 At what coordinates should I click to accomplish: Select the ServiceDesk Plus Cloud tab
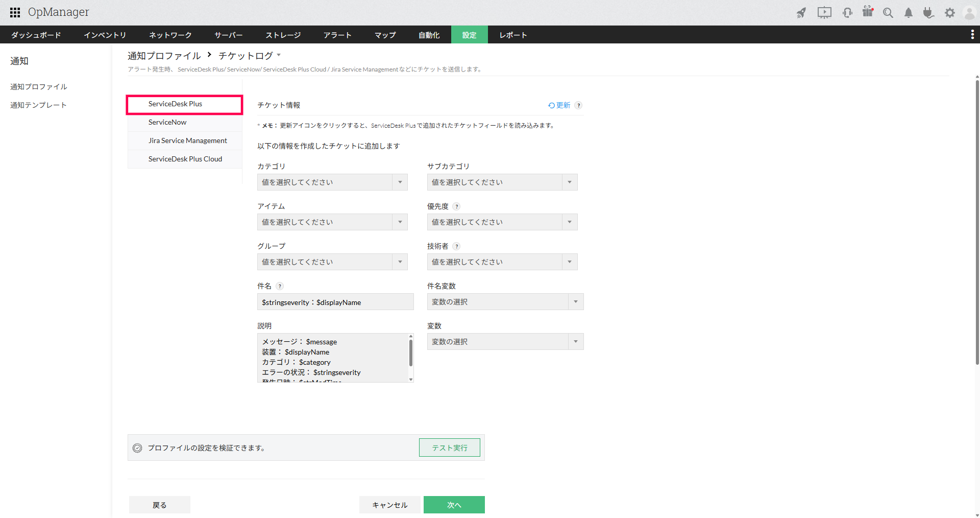[x=184, y=159]
